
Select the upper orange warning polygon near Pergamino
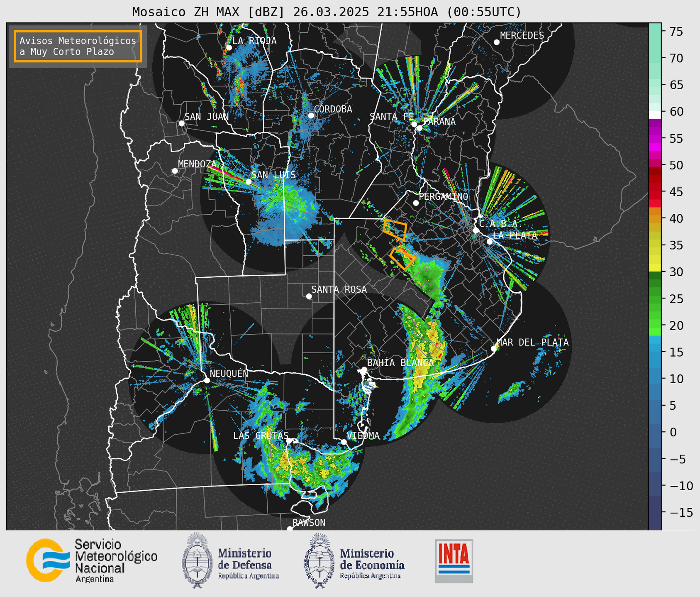tap(396, 230)
